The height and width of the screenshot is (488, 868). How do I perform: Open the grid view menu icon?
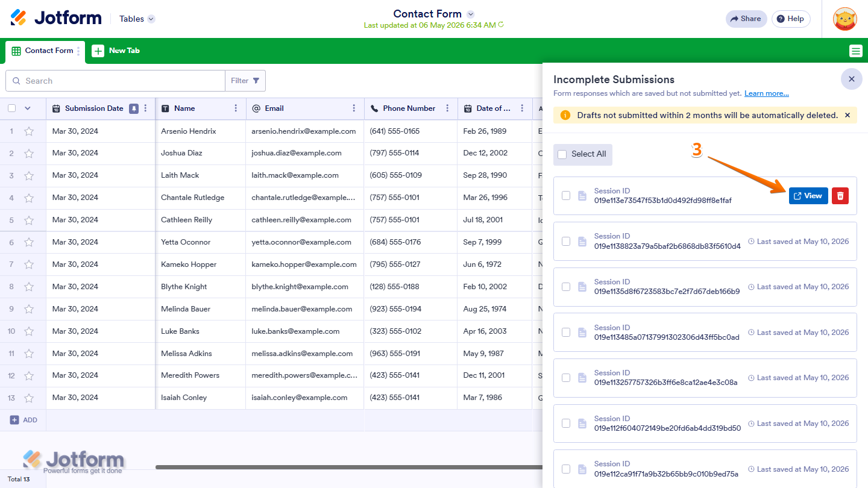coord(856,51)
